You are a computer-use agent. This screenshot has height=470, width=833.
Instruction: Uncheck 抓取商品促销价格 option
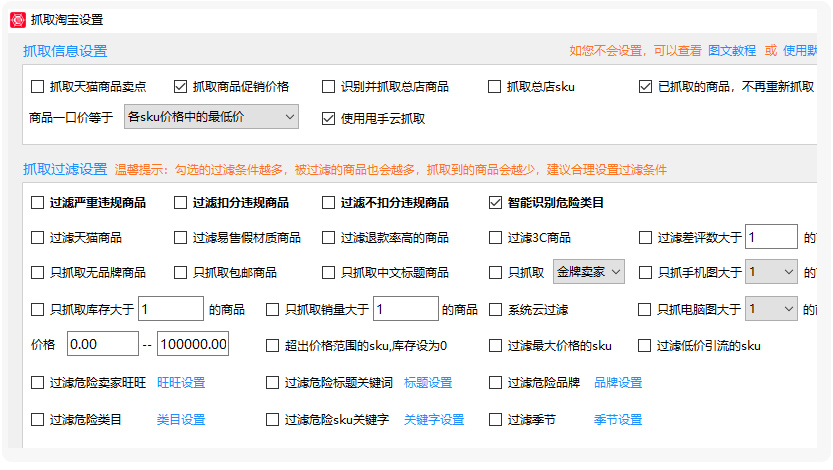[x=181, y=87]
